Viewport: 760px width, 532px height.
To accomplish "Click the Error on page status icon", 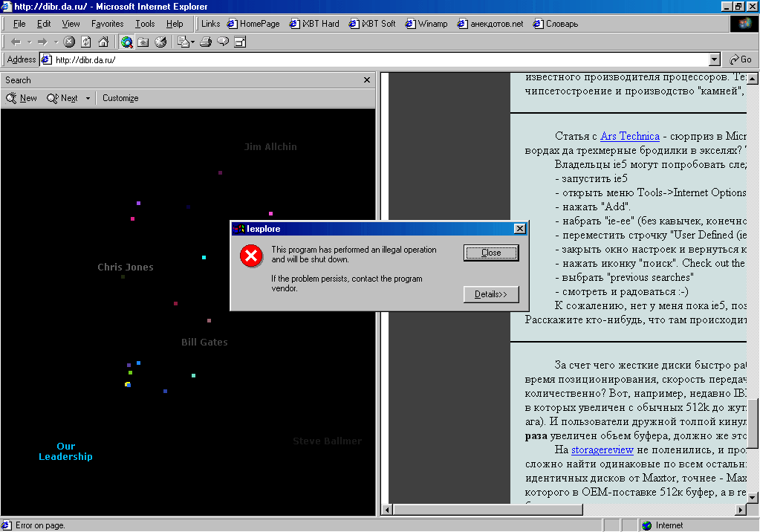I will (6, 525).
